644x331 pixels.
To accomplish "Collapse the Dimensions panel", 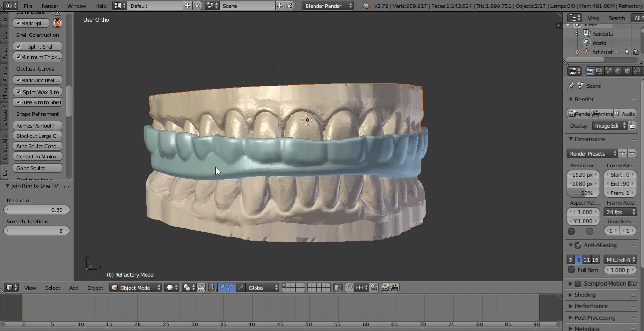I will click(x=571, y=139).
